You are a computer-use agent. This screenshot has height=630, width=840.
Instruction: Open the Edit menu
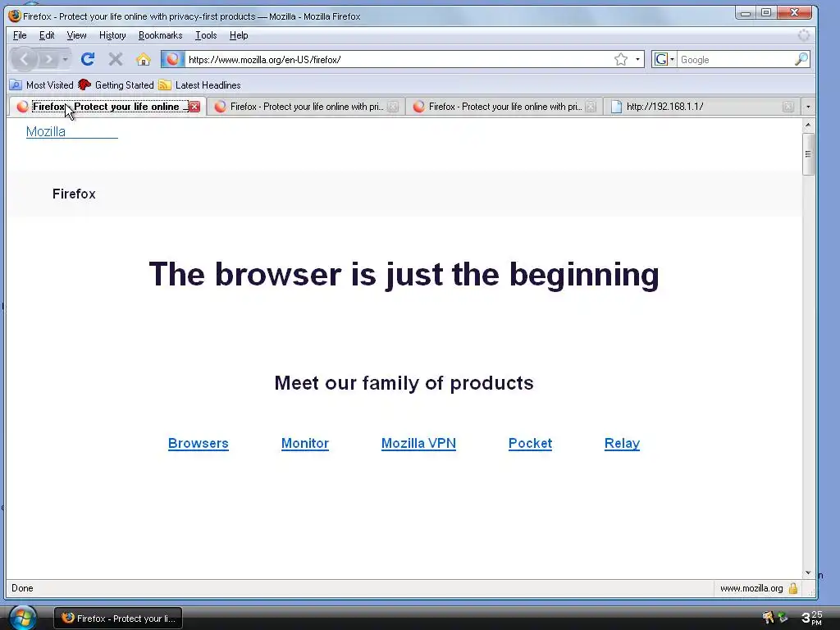(47, 35)
